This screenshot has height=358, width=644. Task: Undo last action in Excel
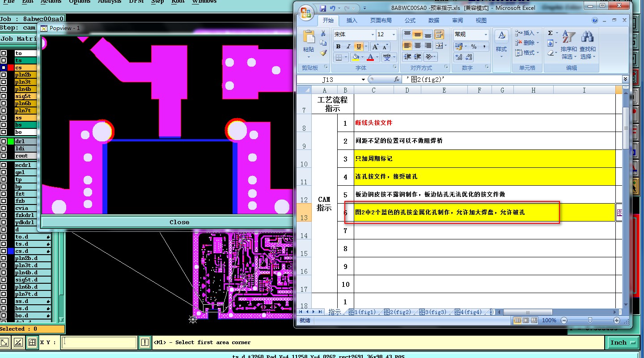[x=333, y=8]
